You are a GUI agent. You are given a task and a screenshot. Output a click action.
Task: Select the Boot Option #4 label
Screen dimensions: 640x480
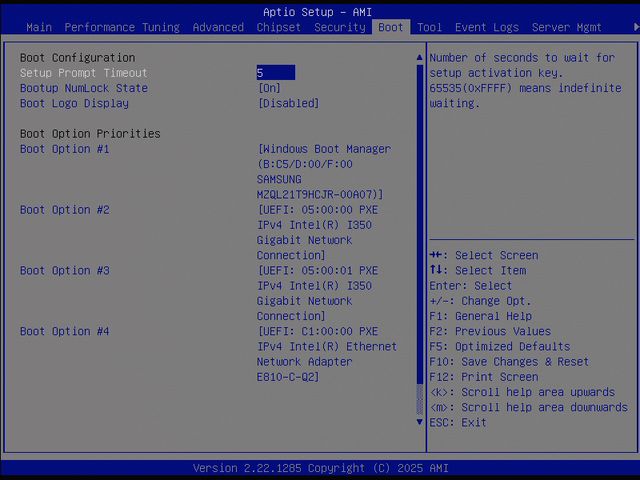pos(64,331)
